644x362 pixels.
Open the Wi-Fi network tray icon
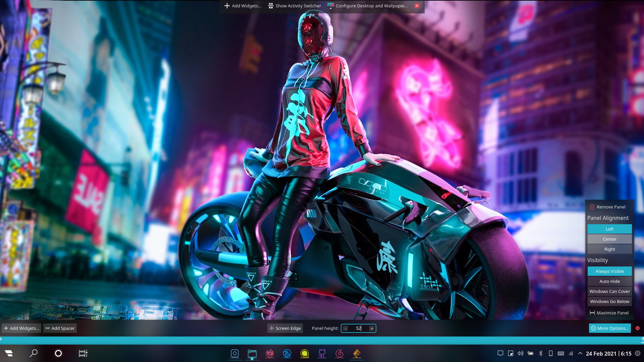click(x=571, y=353)
